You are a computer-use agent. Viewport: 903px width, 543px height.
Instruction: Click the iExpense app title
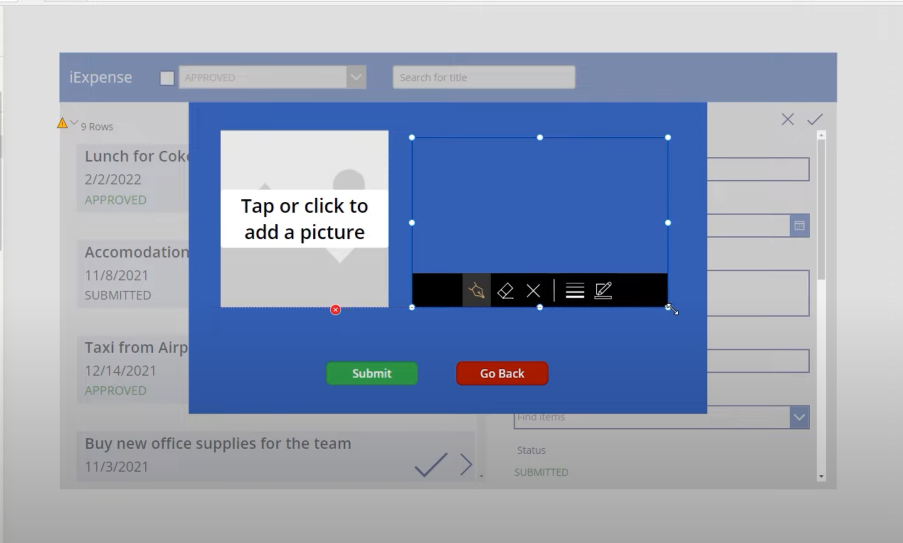coord(101,77)
